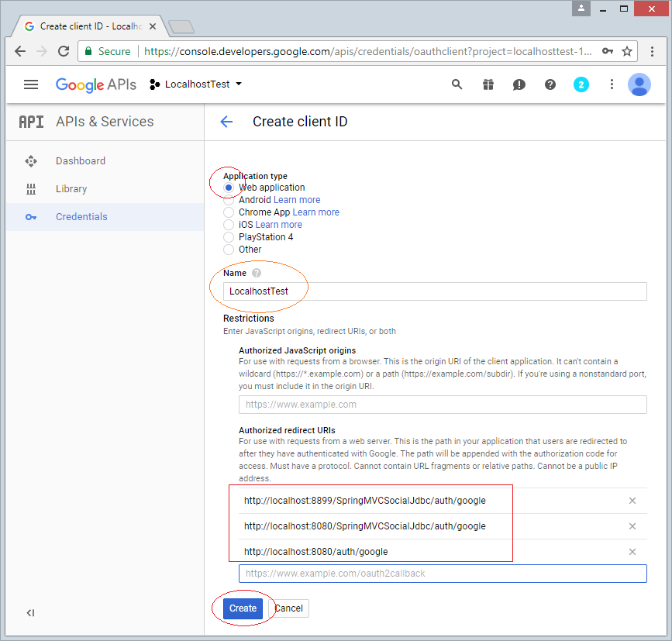Click the APIs & Services sidebar heading
This screenshot has width=672, height=641.
click(105, 122)
